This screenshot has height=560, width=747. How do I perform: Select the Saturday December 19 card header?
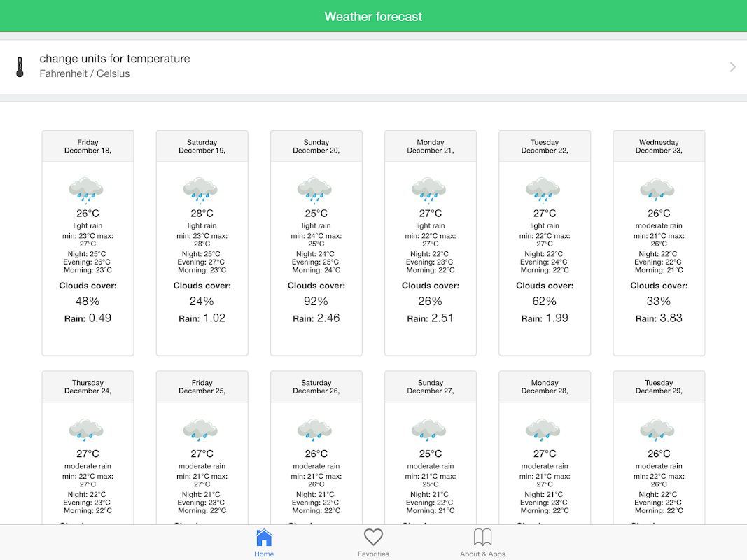(202, 146)
